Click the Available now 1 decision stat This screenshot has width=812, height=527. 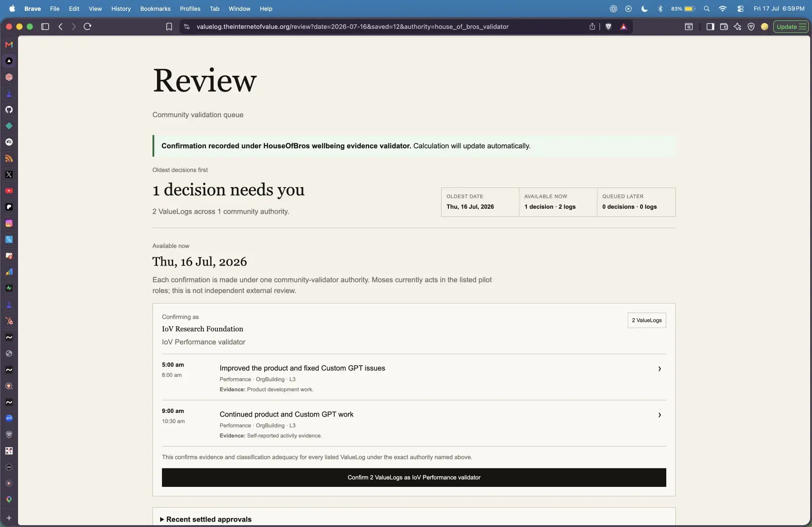pos(558,202)
